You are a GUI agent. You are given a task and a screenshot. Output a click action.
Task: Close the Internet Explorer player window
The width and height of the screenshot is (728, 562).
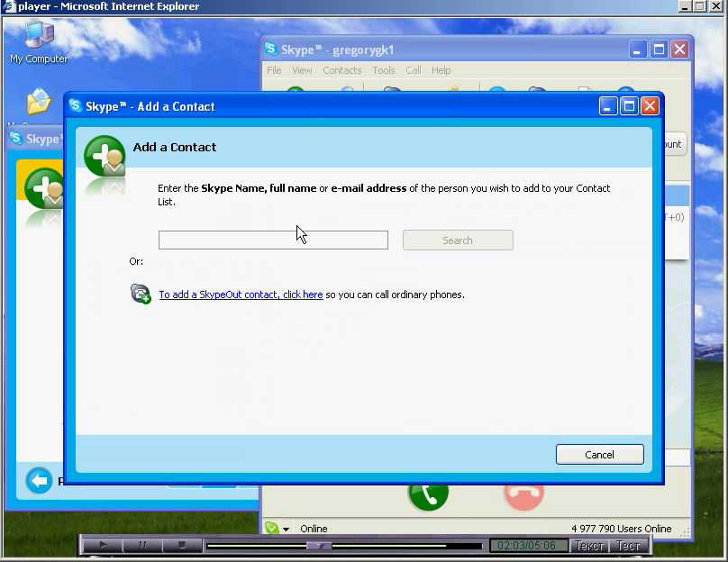tap(716, 6)
